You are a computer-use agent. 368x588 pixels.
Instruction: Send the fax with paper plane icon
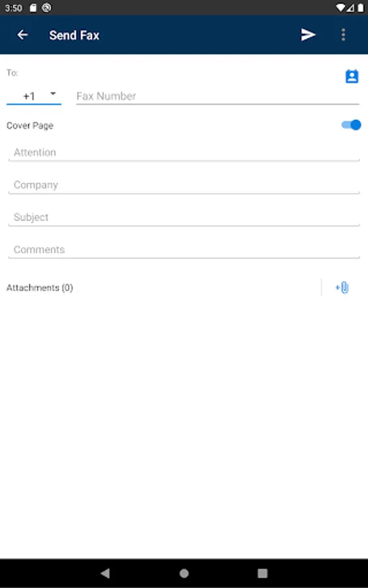point(308,35)
